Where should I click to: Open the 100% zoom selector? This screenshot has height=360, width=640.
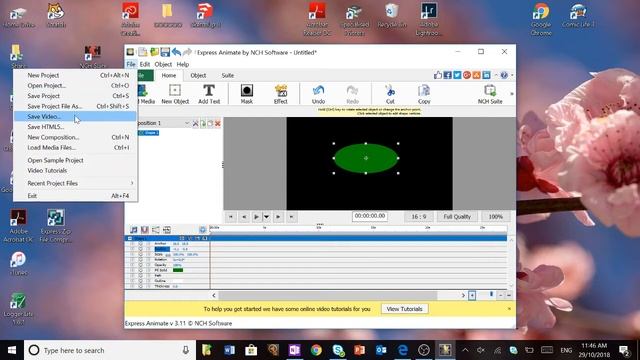[x=496, y=217]
